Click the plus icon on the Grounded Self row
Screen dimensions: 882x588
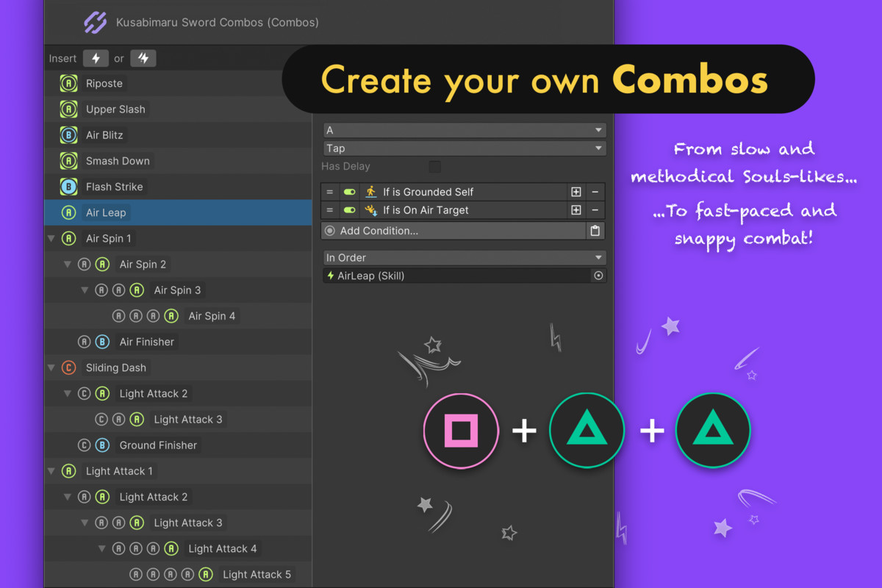click(x=576, y=192)
